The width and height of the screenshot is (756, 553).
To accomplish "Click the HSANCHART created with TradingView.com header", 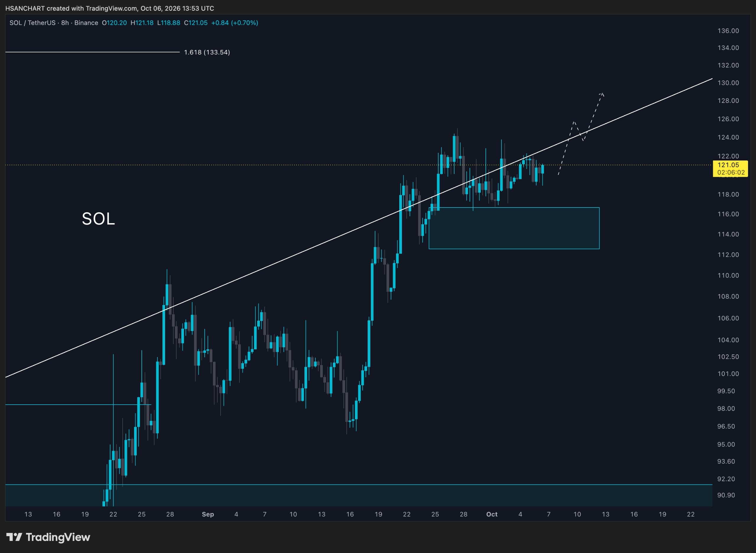I will [110, 8].
